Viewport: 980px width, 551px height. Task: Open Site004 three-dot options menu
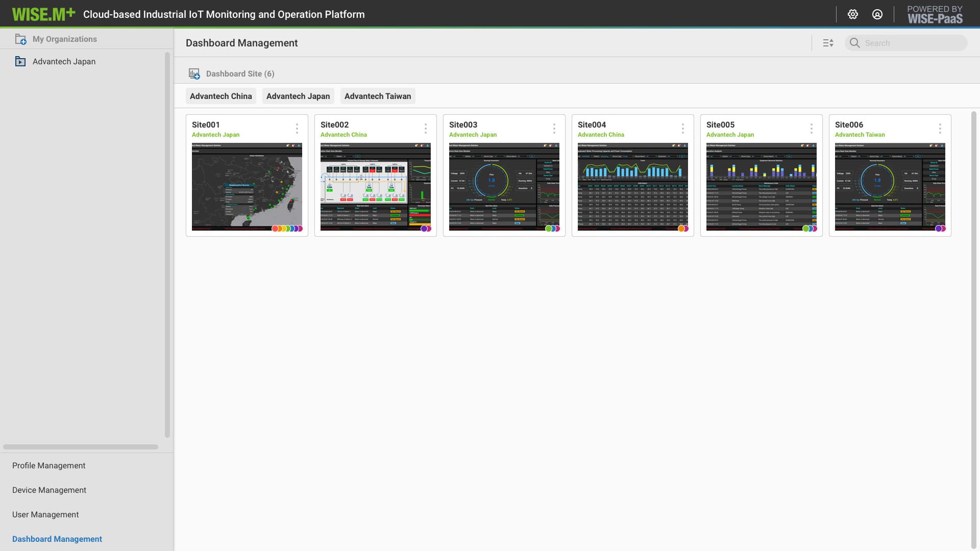click(682, 129)
